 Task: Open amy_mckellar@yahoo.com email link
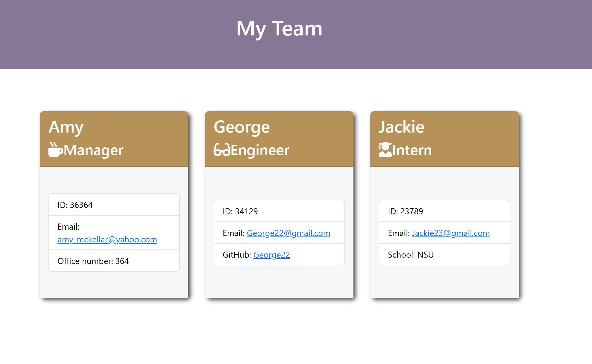pyautogui.click(x=107, y=239)
